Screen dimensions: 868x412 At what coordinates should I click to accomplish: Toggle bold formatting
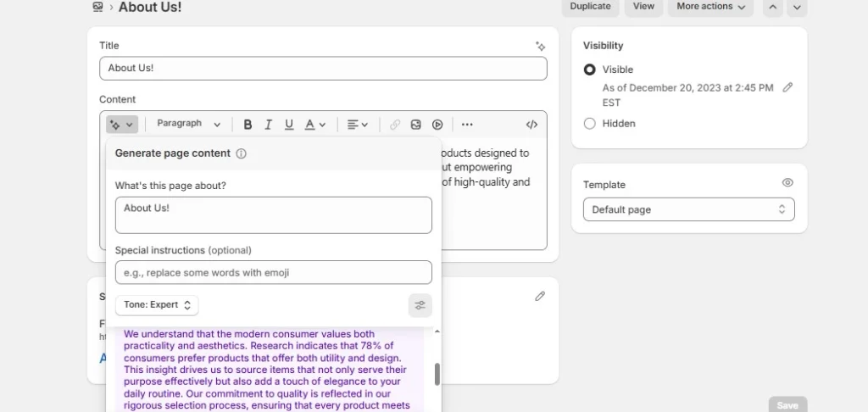(x=248, y=125)
